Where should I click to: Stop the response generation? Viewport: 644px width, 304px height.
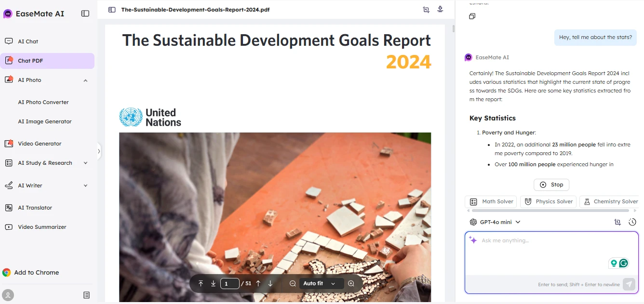pos(551,185)
